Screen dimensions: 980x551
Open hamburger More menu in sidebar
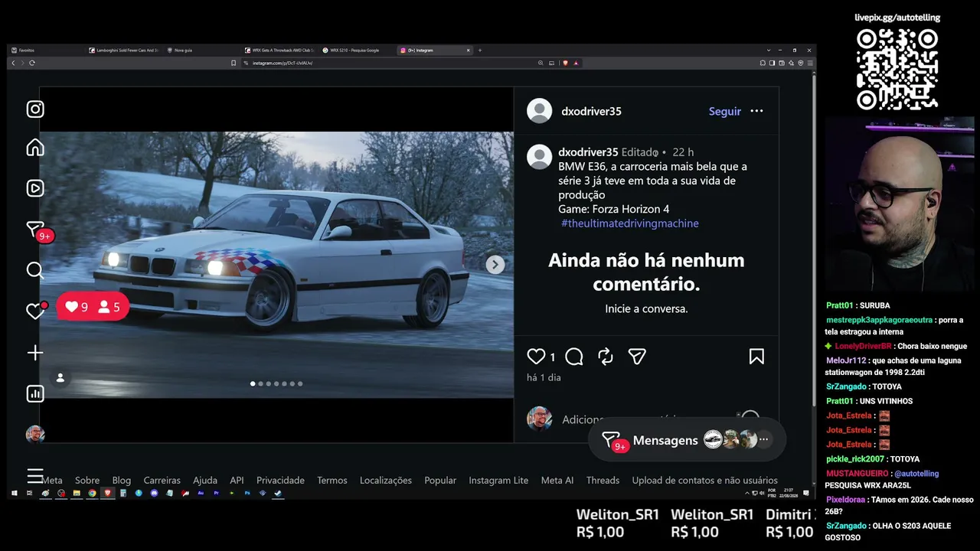point(35,476)
